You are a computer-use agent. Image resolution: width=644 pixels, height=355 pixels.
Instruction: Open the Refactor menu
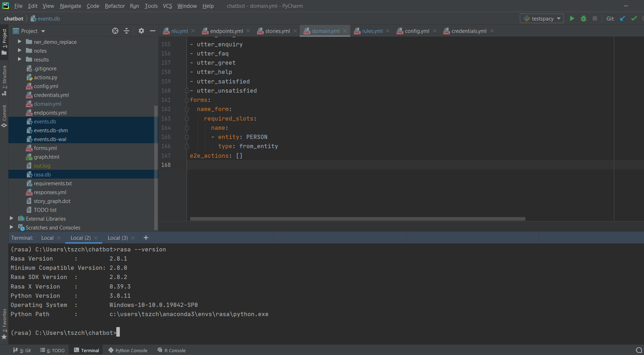[115, 6]
